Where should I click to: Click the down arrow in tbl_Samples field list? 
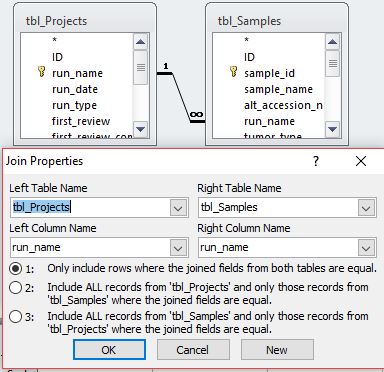pos(332,129)
